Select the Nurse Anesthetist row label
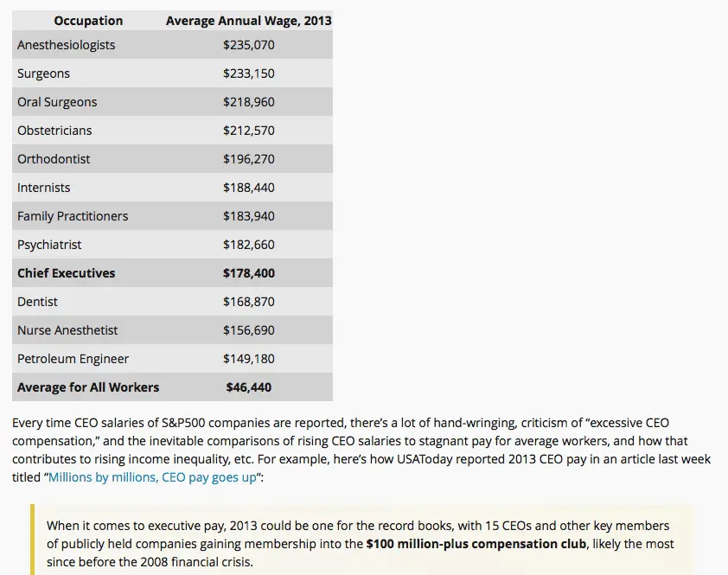Viewport: 728px width, 575px height. click(67, 330)
